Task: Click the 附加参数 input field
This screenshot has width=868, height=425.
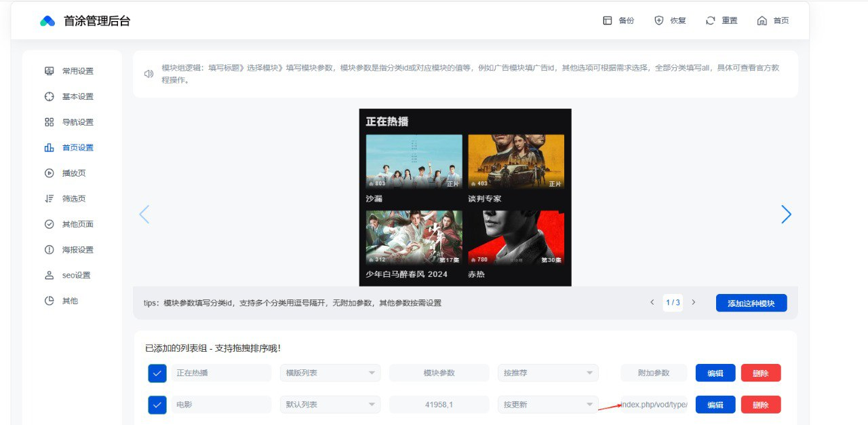Action: [654, 373]
